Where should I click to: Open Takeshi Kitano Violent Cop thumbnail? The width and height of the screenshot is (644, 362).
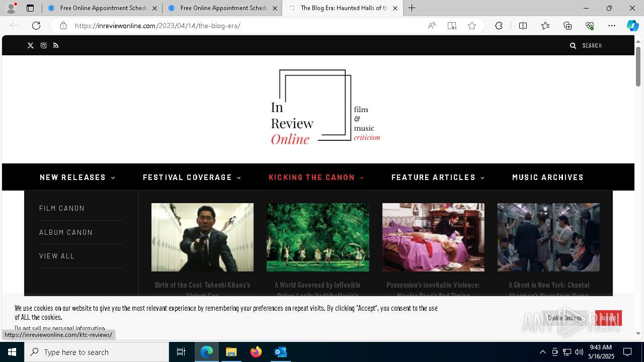[202, 237]
